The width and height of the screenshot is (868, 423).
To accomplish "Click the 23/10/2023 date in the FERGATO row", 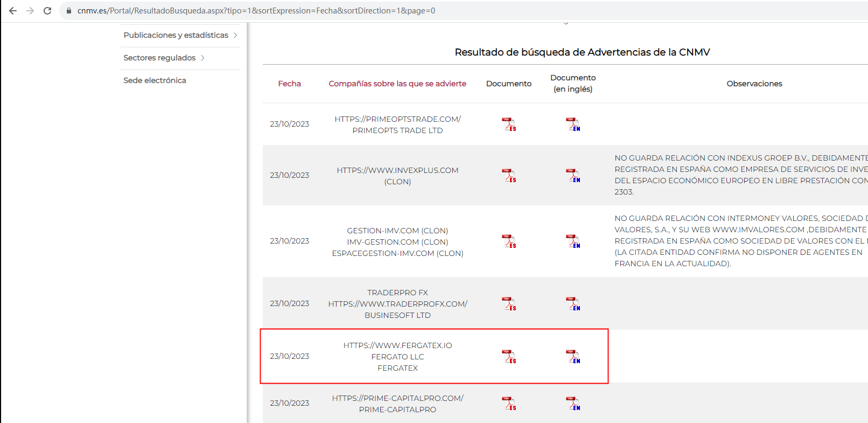I will tap(289, 356).
